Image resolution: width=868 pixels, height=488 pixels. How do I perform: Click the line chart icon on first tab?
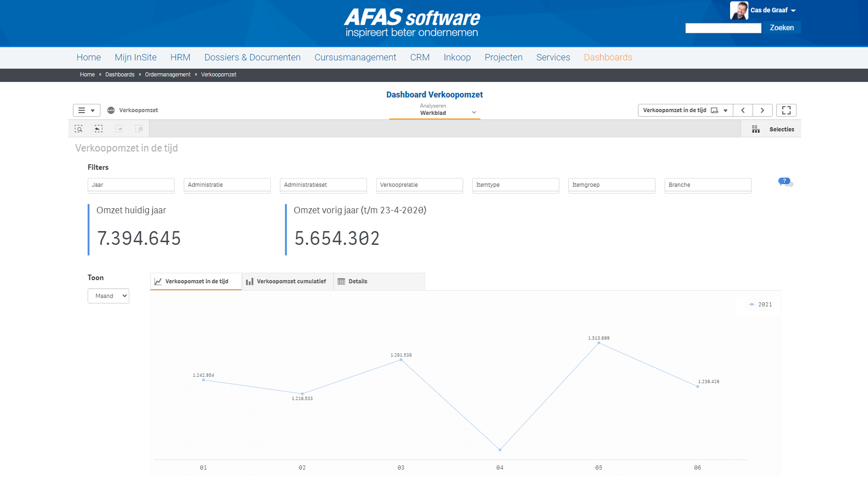[x=158, y=282]
